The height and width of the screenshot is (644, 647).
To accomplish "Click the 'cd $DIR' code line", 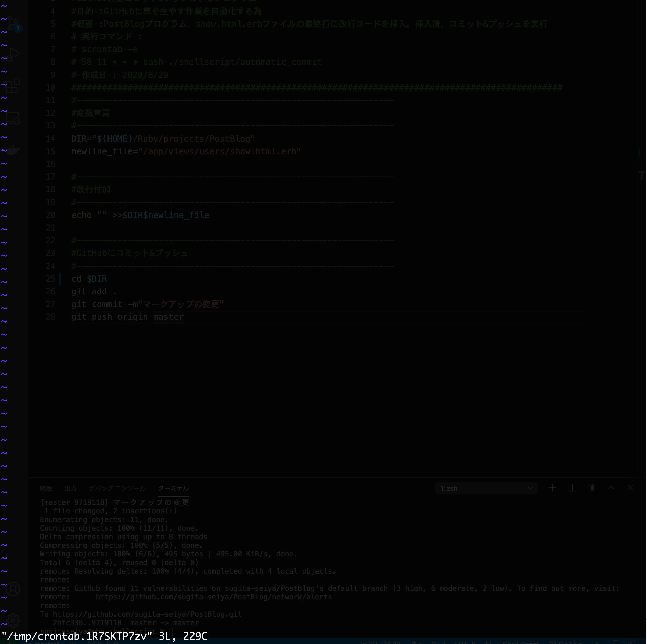I will pos(90,279).
